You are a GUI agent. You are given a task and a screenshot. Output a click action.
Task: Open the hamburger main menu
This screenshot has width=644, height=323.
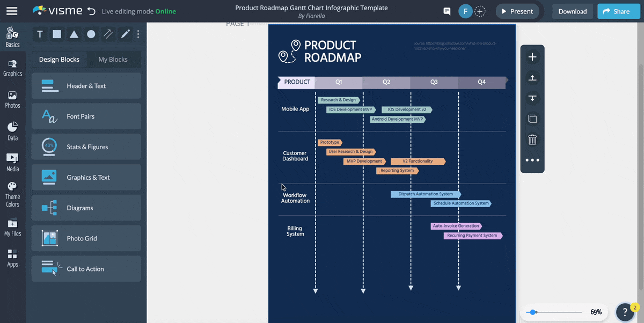[12, 11]
